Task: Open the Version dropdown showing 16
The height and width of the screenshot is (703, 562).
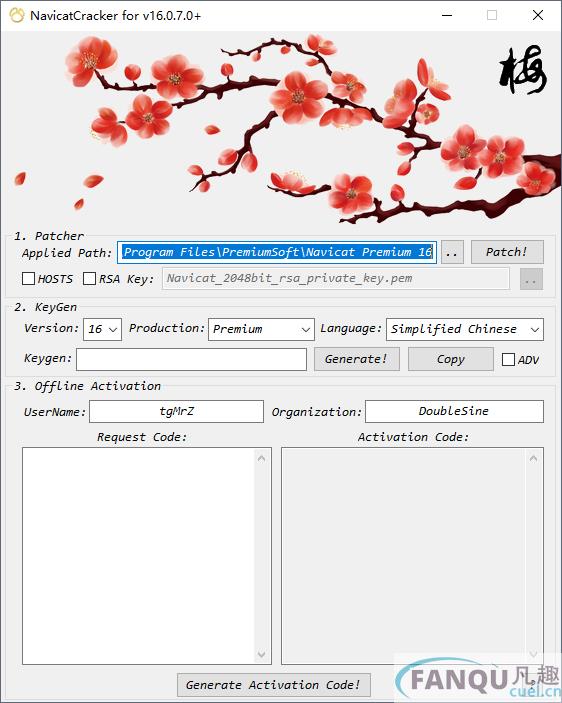Action: [x=103, y=330]
